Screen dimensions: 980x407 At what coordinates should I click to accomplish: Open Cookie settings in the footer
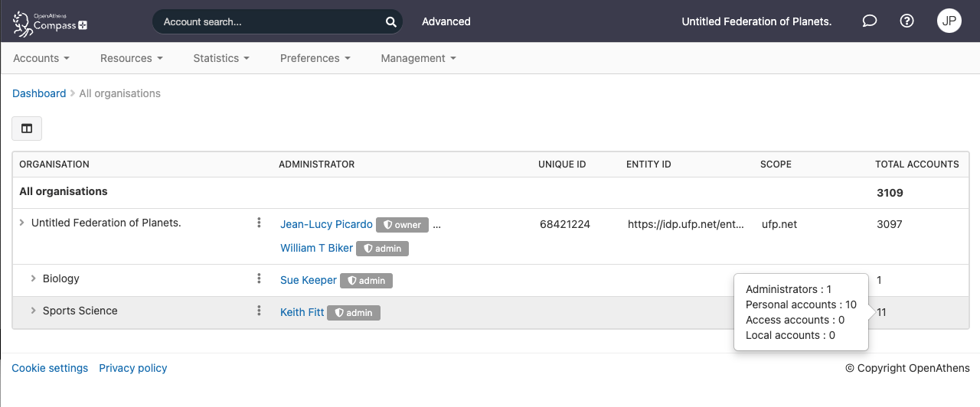point(50,368)
